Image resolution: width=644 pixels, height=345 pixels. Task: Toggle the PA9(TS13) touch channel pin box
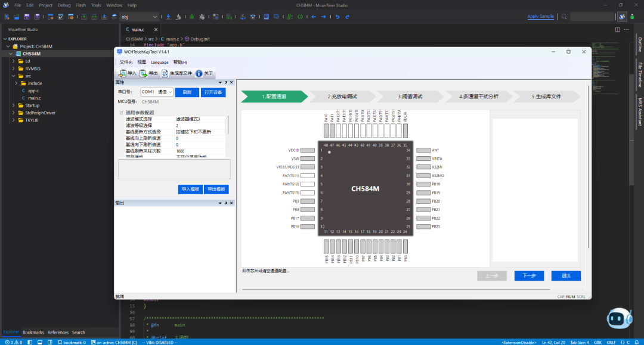(x=308, y=193)
